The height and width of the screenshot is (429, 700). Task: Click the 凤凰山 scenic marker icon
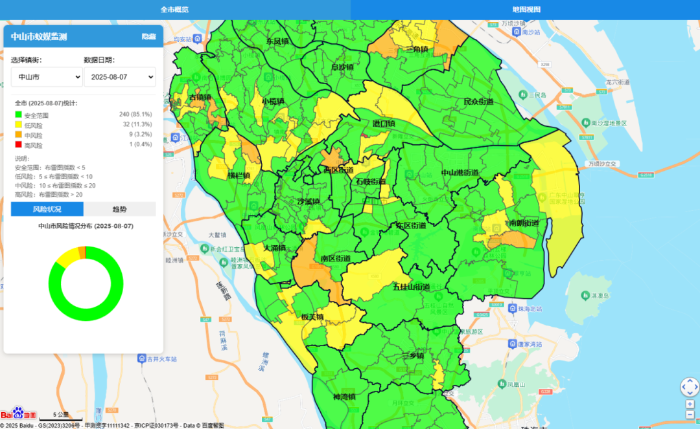click(502, 384)
